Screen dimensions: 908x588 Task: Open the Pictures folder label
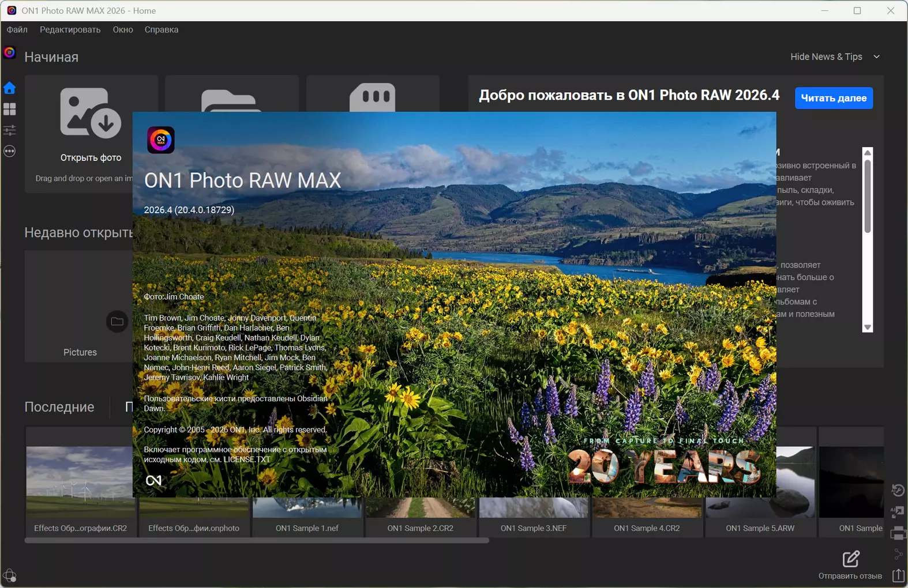click(x=80, y=352)
